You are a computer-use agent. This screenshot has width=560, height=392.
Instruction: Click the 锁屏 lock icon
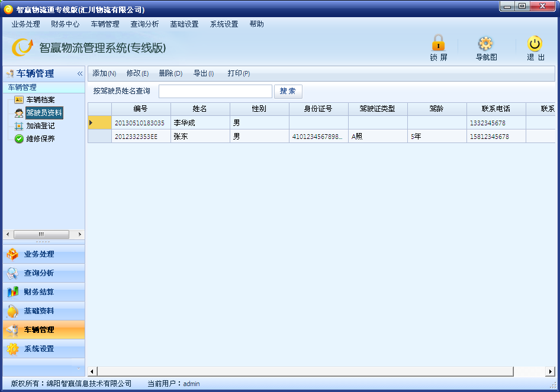(x=438, y=43)
